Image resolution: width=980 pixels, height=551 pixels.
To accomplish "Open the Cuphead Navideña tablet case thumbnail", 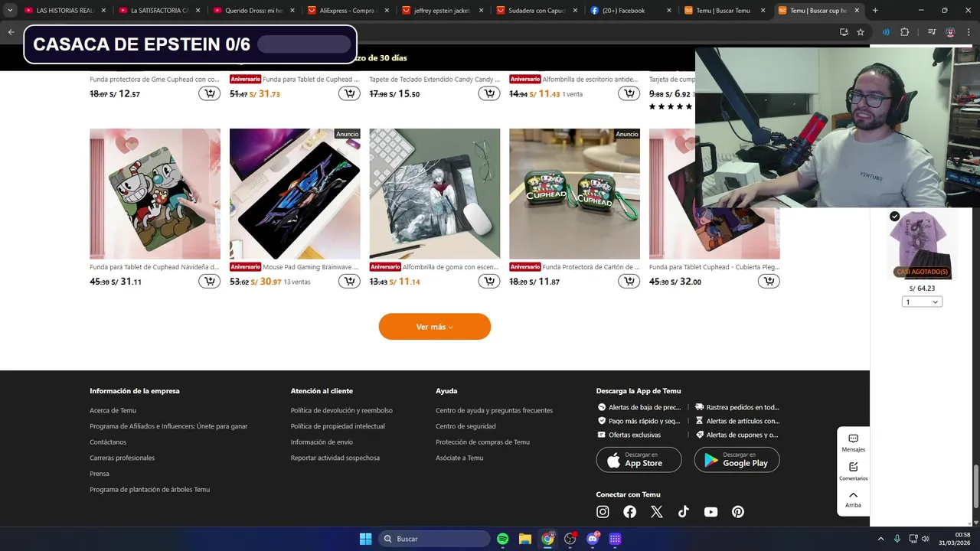I will click(155, 194).
